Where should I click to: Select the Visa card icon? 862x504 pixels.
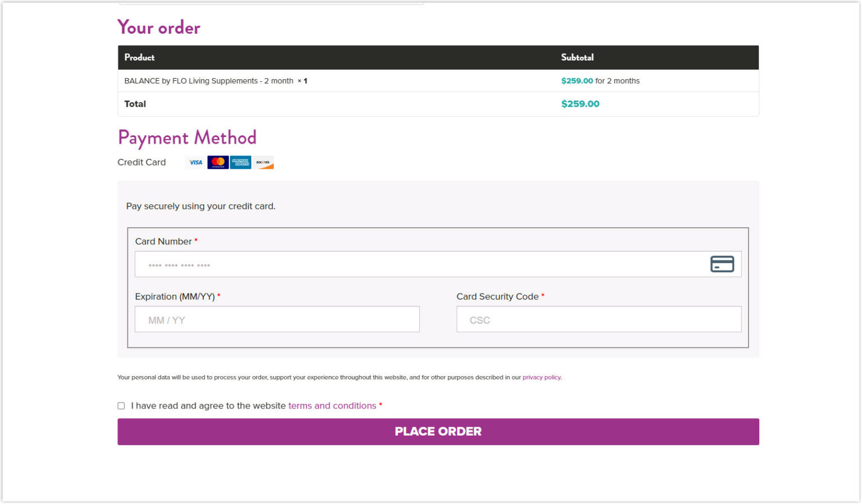click(195, 162)
